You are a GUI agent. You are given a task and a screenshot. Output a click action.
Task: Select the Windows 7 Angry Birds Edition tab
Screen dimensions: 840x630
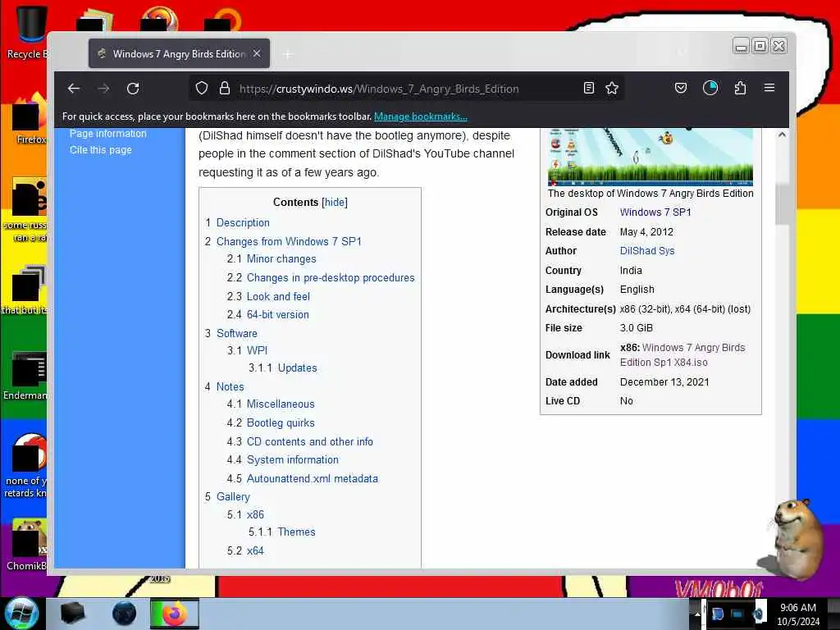click(179, 53)
